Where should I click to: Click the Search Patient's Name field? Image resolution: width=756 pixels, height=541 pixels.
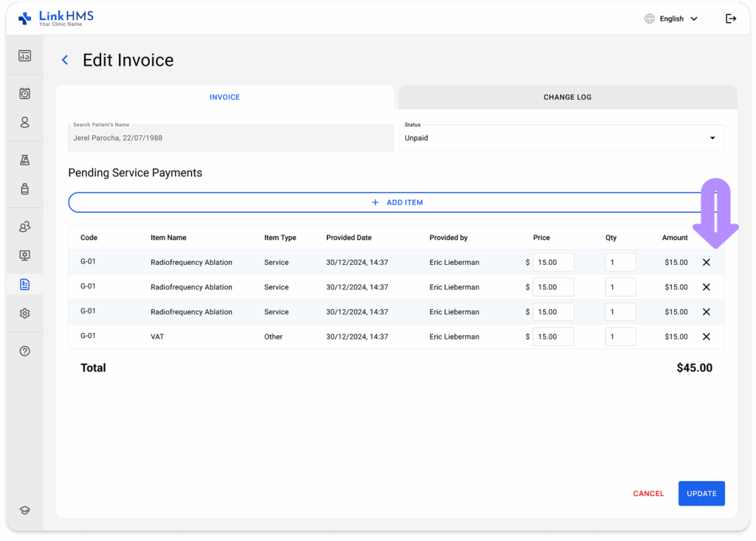tap(230, 138)
